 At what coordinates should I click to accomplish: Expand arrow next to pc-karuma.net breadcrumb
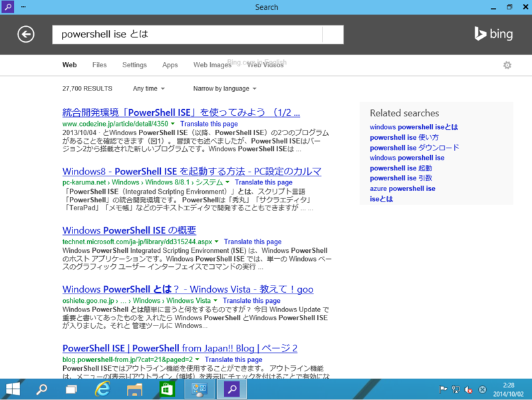(x=227, y=182)
